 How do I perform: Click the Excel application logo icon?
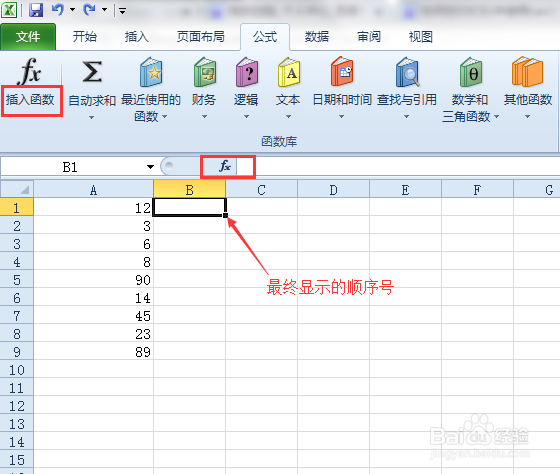click(x=9, y=10)
